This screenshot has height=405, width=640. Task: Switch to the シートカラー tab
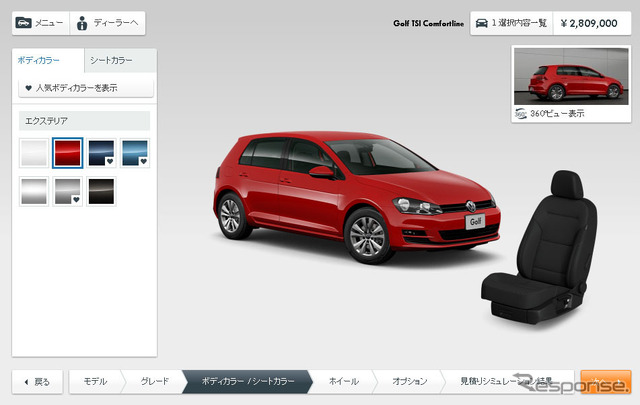coord(120,60)
